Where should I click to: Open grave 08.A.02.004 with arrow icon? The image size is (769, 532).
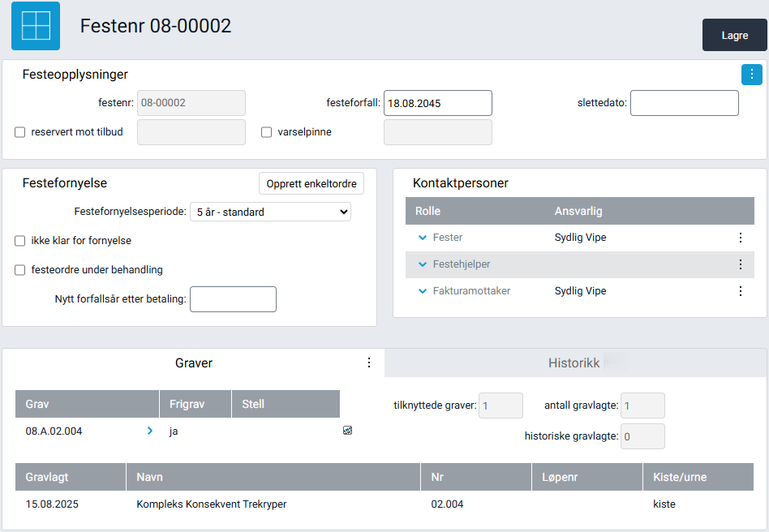(x=149, y=431)
